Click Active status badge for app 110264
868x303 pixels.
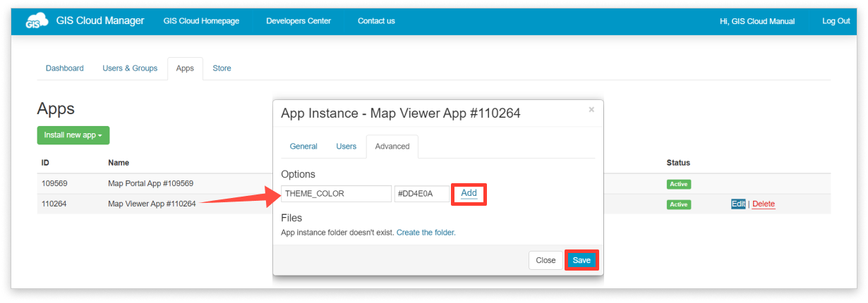(679, 204)
